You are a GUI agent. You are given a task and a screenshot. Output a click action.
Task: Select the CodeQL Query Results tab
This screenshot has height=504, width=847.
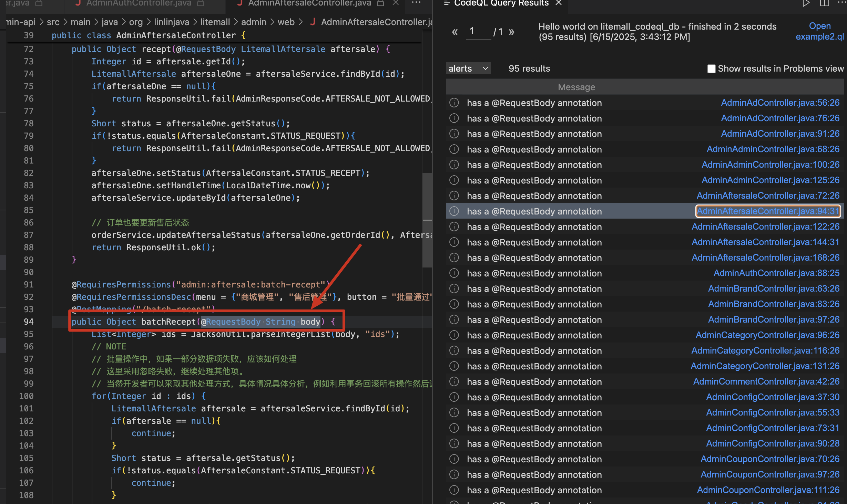[x=501, y=3]
